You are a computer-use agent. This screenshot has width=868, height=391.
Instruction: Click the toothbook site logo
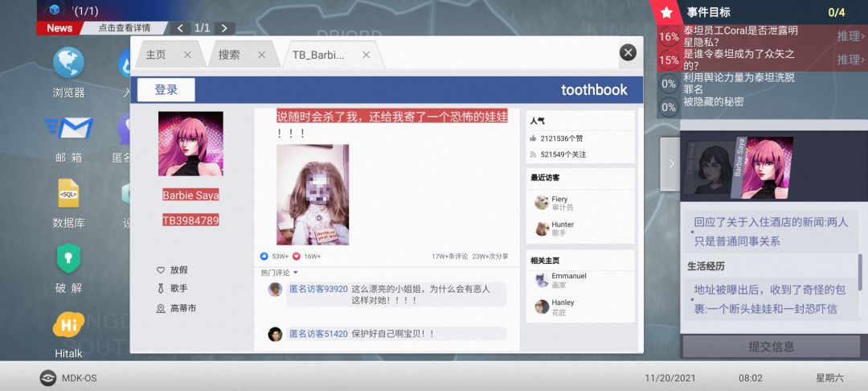coord(594,90)
